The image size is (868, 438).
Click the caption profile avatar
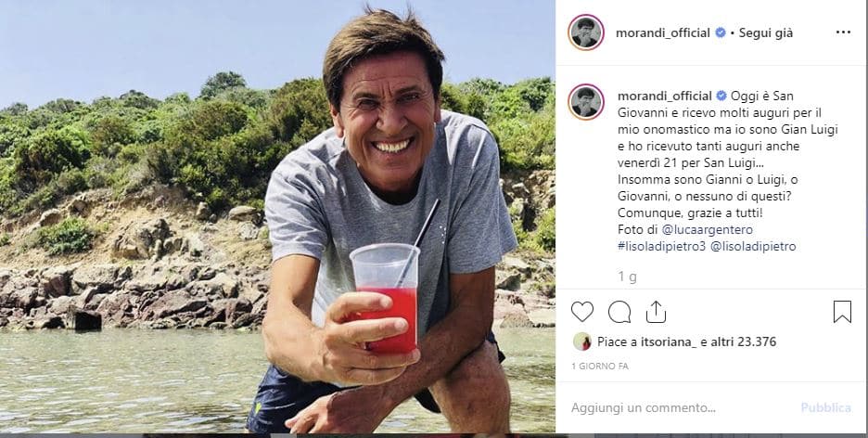(x=586, y=102)
